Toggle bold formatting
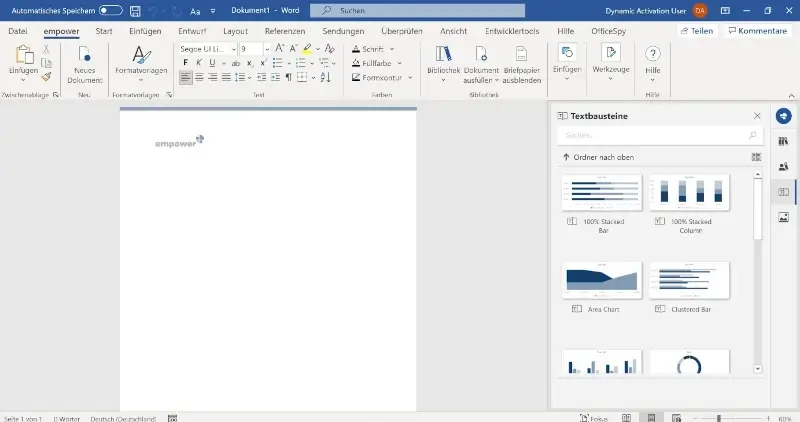The width and height of the screenshot is (800, 422). 186,63
